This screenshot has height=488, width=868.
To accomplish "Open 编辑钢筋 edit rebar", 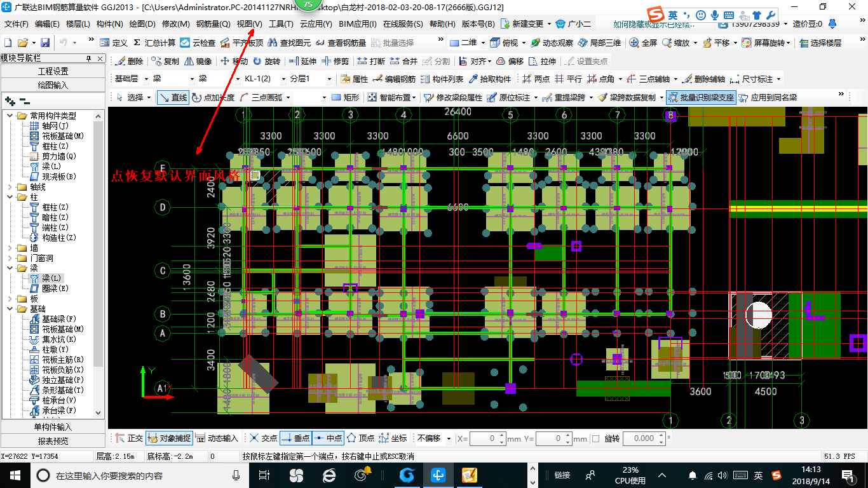I will click(x=395, y=79).
